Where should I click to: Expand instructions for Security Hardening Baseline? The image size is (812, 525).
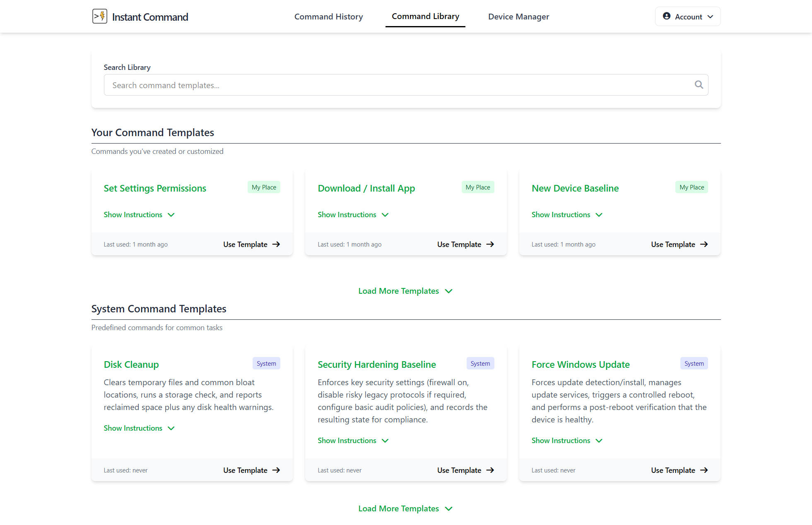[x=353, y=440]
